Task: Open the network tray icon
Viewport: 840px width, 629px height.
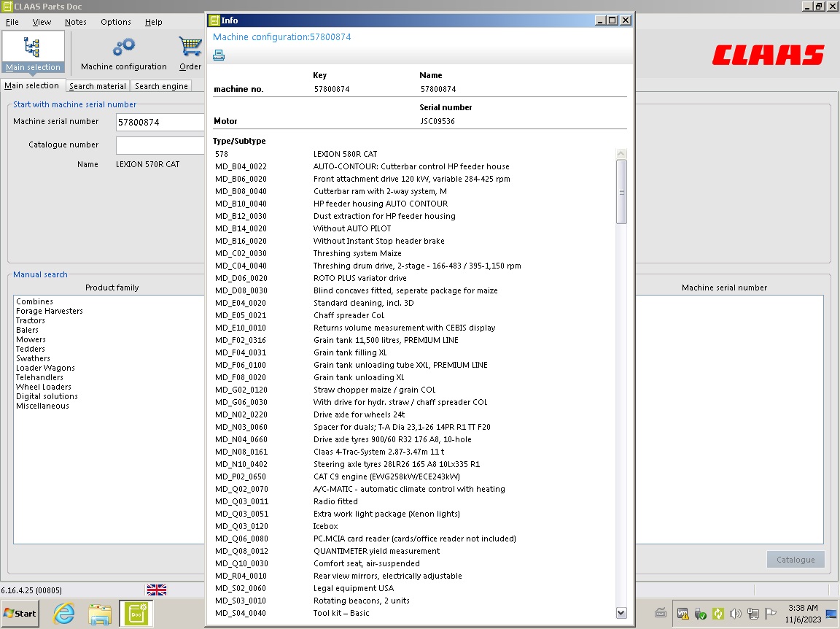Action: point(753,614)
